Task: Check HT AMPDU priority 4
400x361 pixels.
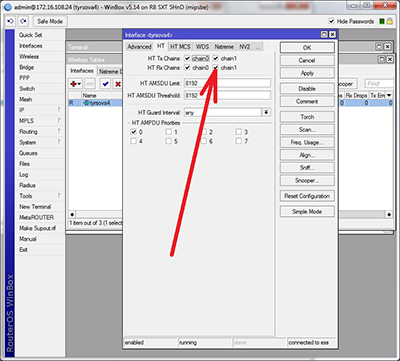Action: 134,141
